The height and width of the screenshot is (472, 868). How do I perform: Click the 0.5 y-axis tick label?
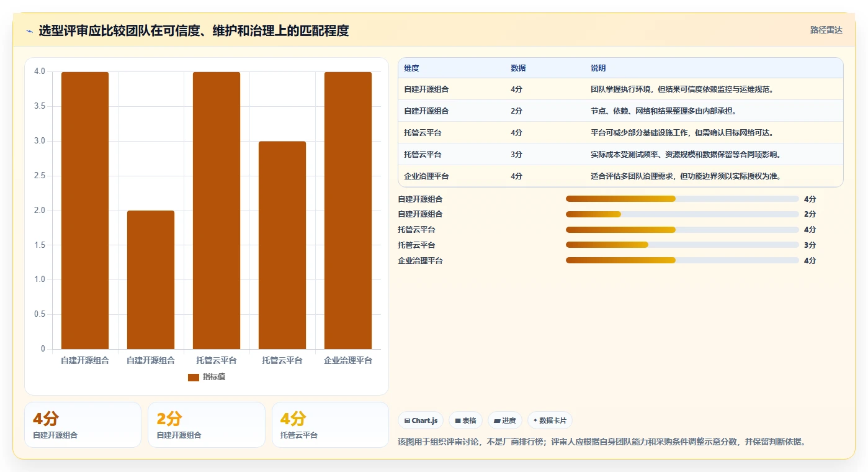click(40, 314)
